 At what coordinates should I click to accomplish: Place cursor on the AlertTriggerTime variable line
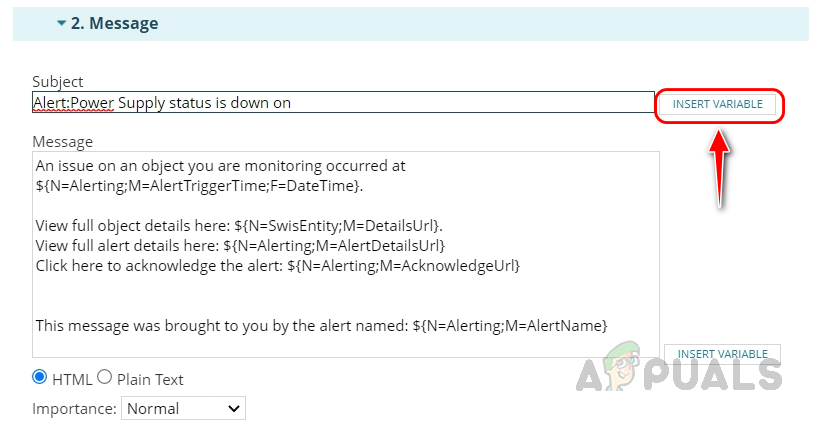[199, 185]
